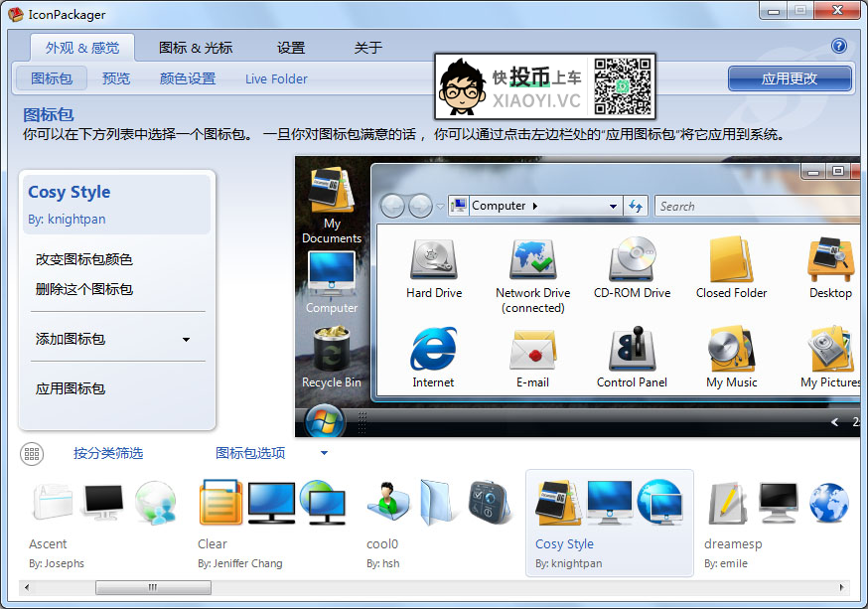Viewport: 868px width, 609px height.
Task: Click scrollbar right arrow in package list
Action: click(x=842, y=587)
